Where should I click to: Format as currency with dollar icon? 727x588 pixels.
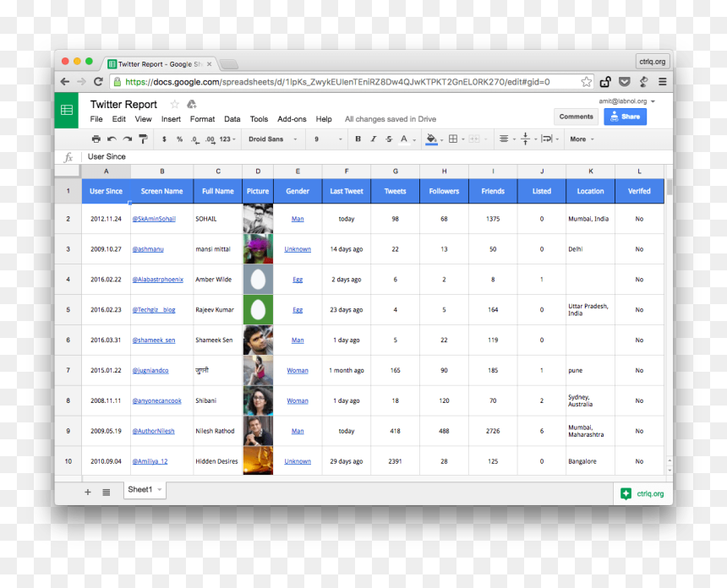click(164, 139)
